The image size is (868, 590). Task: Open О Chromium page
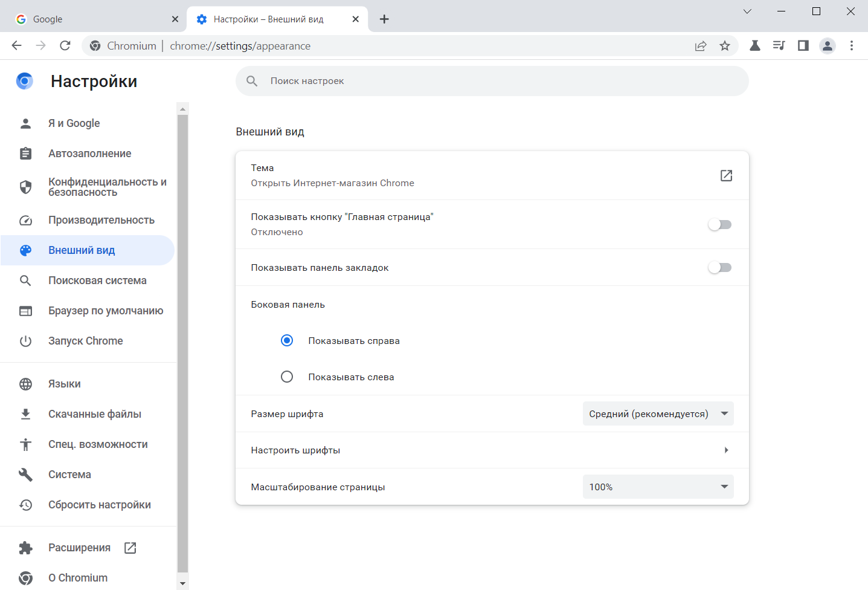pos(88,578)
